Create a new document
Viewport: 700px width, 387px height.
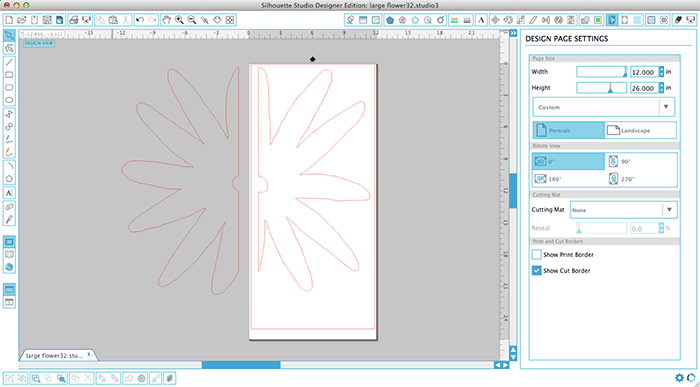(x=9, y=20)
